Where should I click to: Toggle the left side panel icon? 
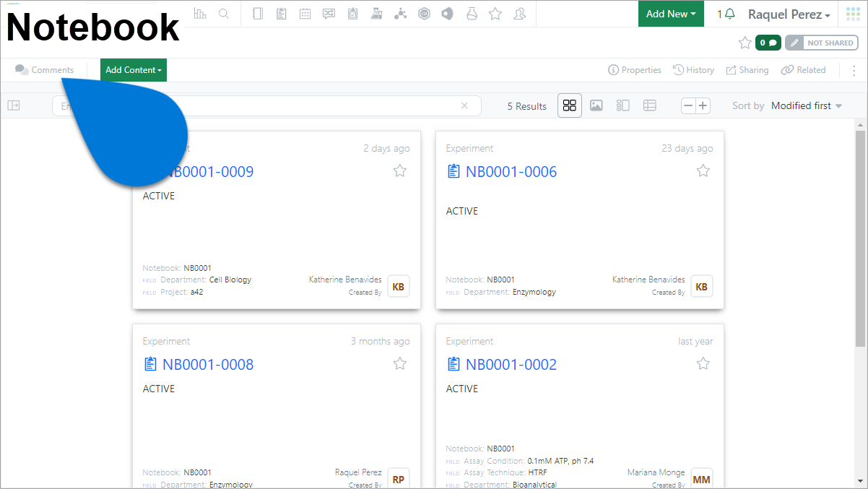[x=14, y=105]
